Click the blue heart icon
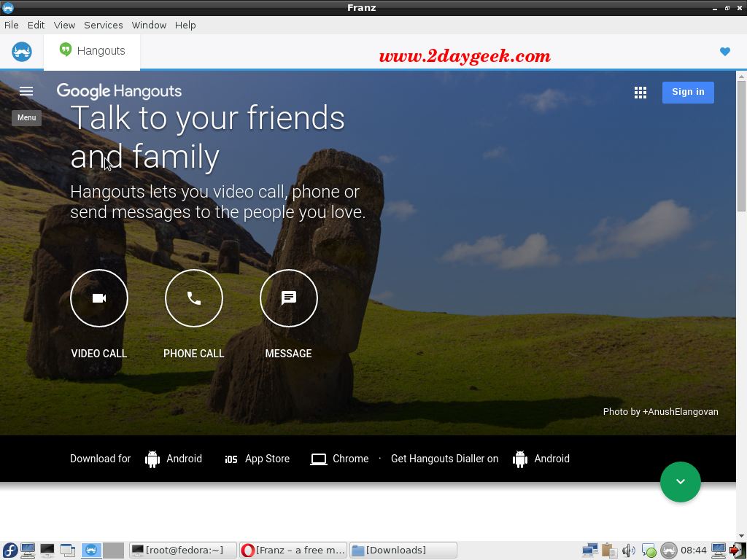The height and width of the screenshot is (560, 747). [x=725, y=52]
